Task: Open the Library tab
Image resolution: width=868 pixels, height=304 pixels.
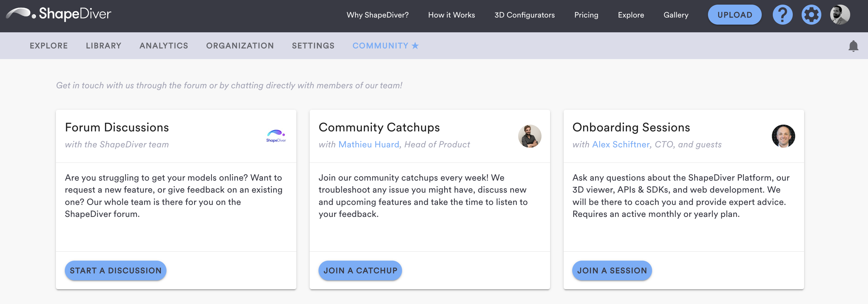Action: click(104, 46)
